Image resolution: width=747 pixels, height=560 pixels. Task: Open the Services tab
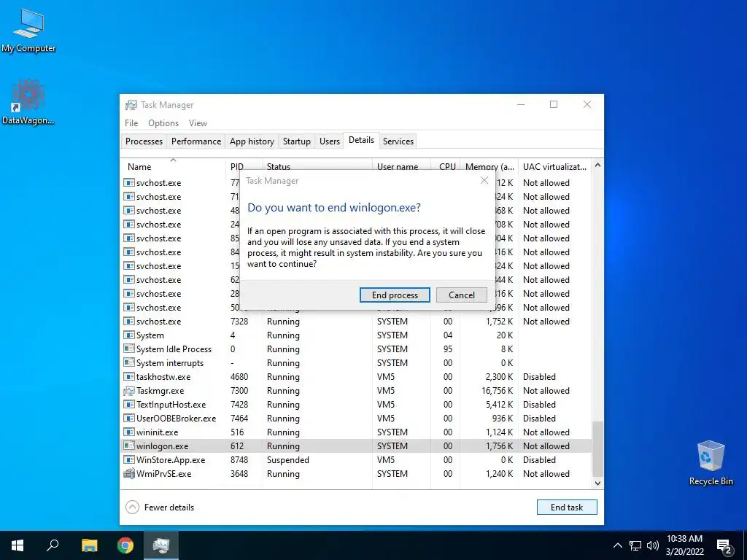click(398, 141)
